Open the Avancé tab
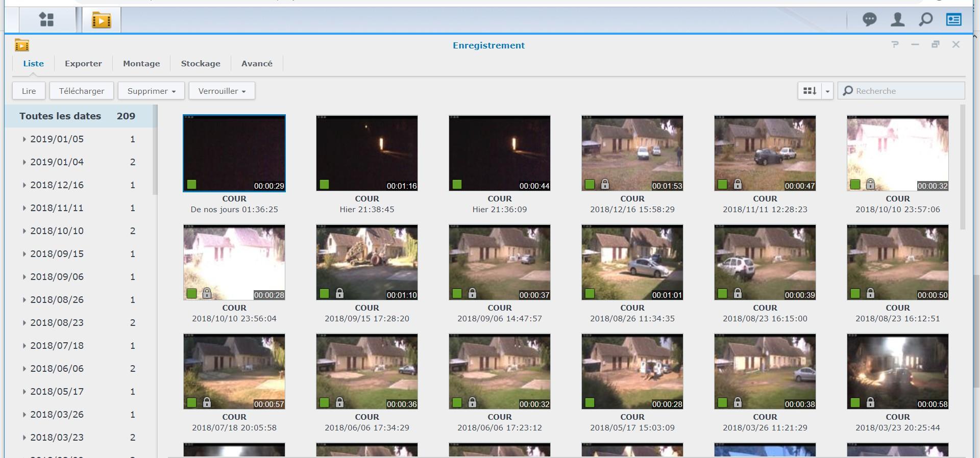Screen dimensions: 980x458 (257, 64)
